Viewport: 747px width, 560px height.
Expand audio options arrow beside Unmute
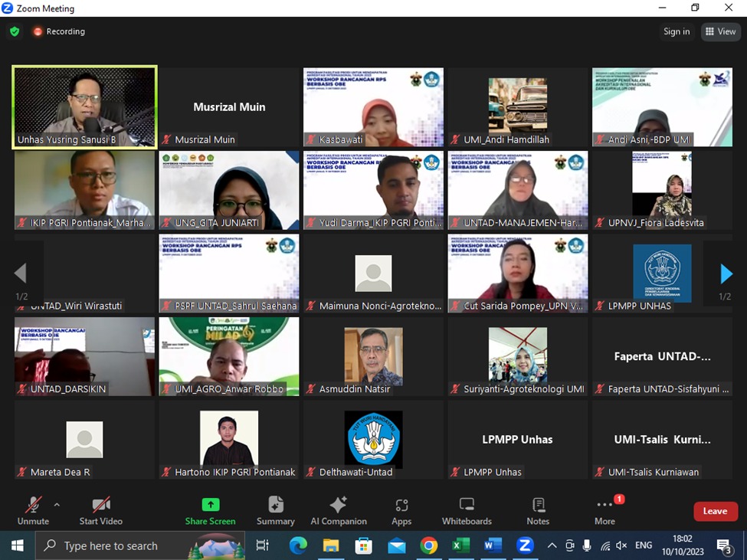[x=57, y=505]
